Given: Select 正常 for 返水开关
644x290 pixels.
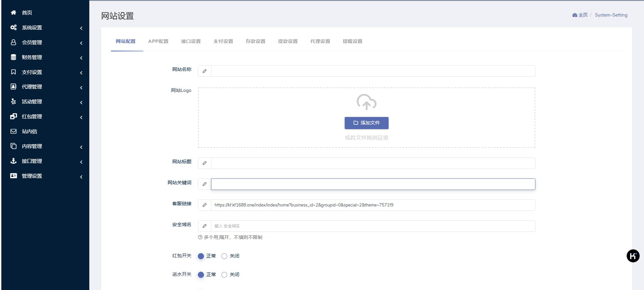Looking at the screenshot, I should 201,275.
